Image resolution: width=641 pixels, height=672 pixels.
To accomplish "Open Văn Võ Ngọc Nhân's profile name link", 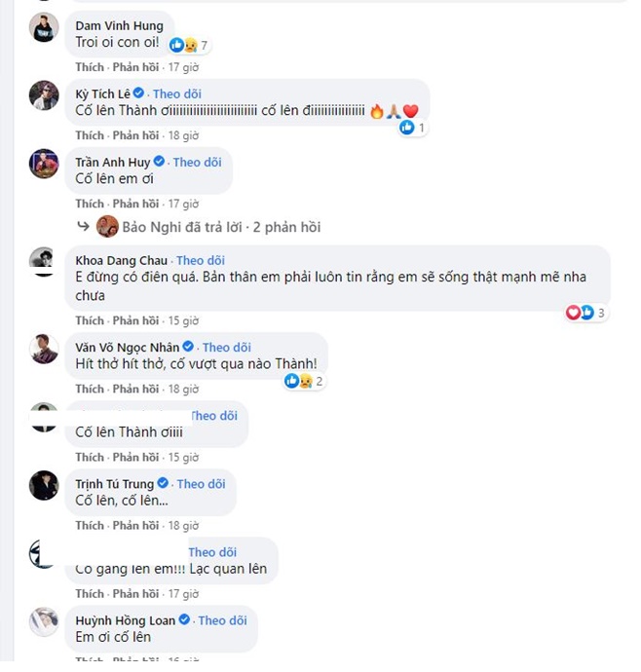I will pos(129,347).
